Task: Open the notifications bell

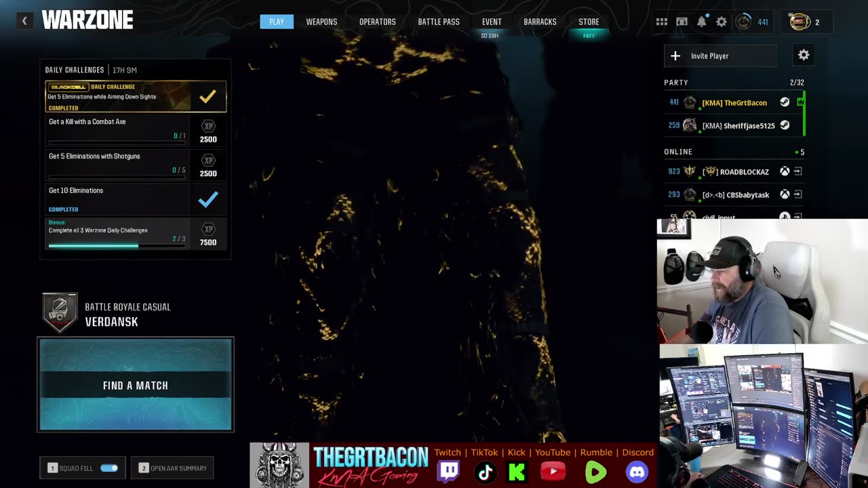Action: pos(702,22)
